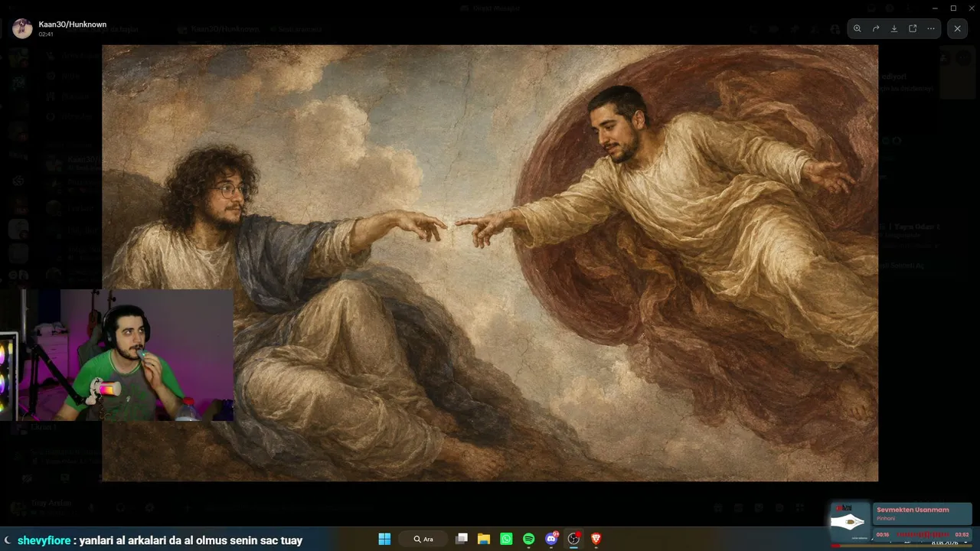This screenshot has height=551, width=980.
Task: Click the Creation of Adam image preview
Action: point(490,262)
